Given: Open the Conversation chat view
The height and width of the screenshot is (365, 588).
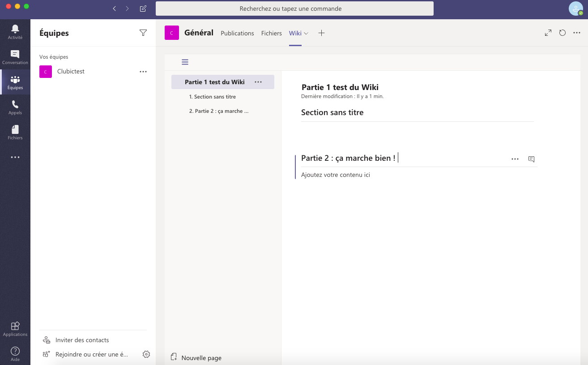Looking at the screenshot, I should (15, 57).
